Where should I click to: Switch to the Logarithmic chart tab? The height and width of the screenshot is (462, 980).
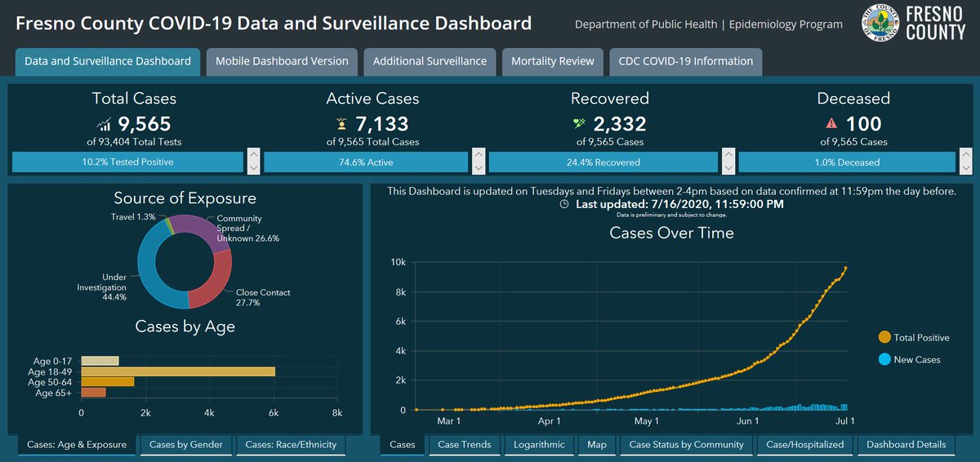click(x=539, y=445)
